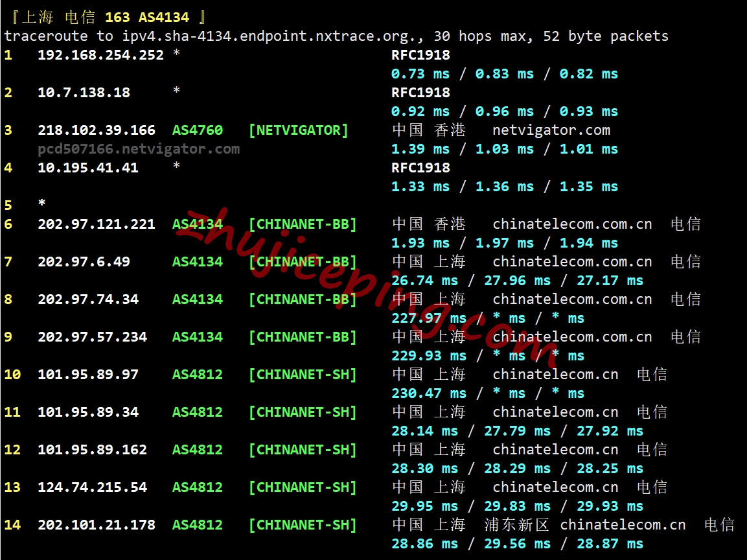
Task: Click hop 11 IP 101.95.89.34
Action: point(88,412)
